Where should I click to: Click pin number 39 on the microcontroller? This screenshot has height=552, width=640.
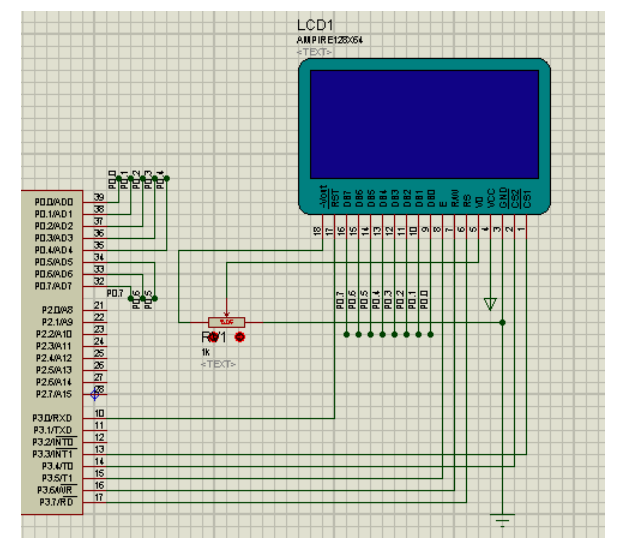click(99, 197)
